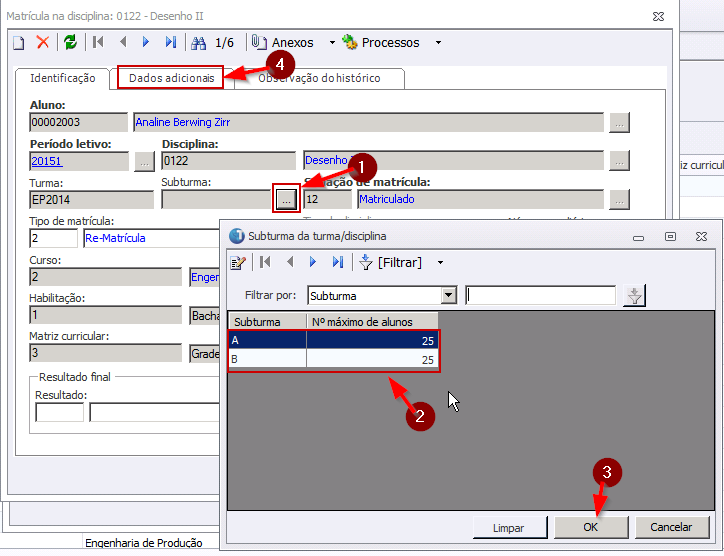724x556 pixels.
Task: Go to next record in Subturma dialog
Action: tap(313, 263)
